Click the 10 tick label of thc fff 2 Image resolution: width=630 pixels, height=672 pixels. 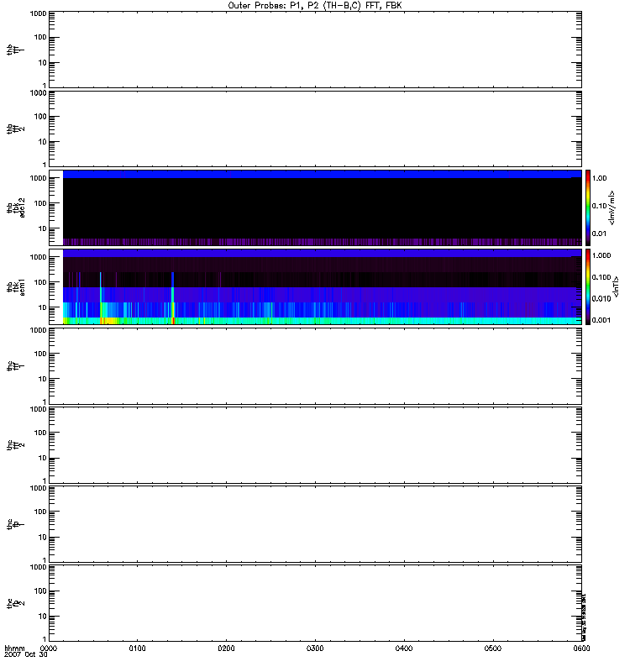click(x=43, y=458)
